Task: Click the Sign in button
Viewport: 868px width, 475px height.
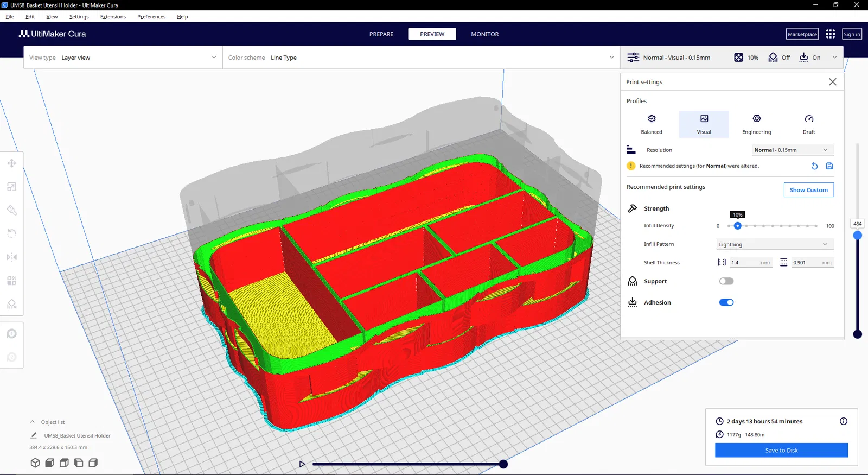Action: pyautogui.click(x=852, y=34)
